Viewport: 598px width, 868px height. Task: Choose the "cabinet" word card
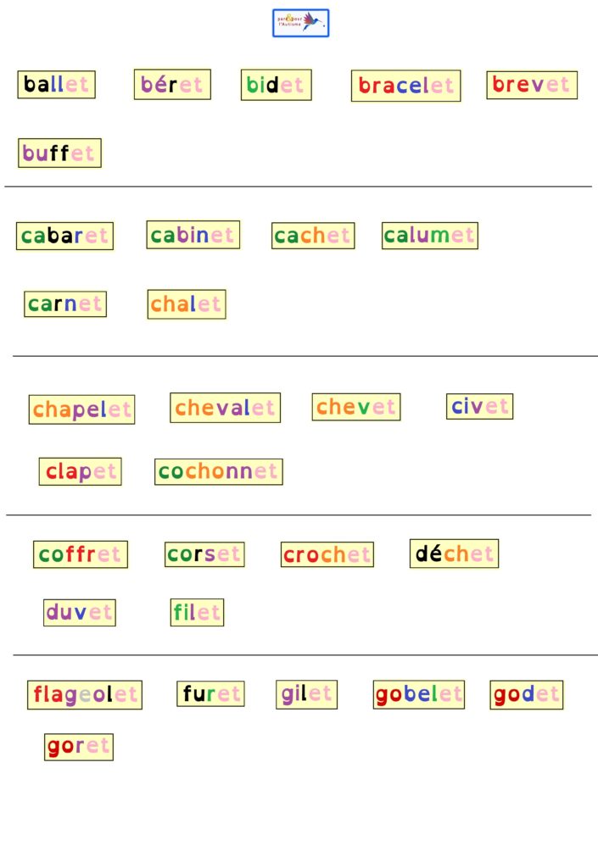pyautogui.click(x=193, y=235)
